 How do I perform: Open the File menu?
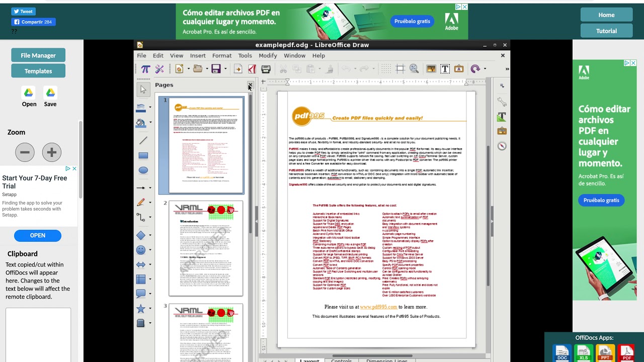(142, 55)
